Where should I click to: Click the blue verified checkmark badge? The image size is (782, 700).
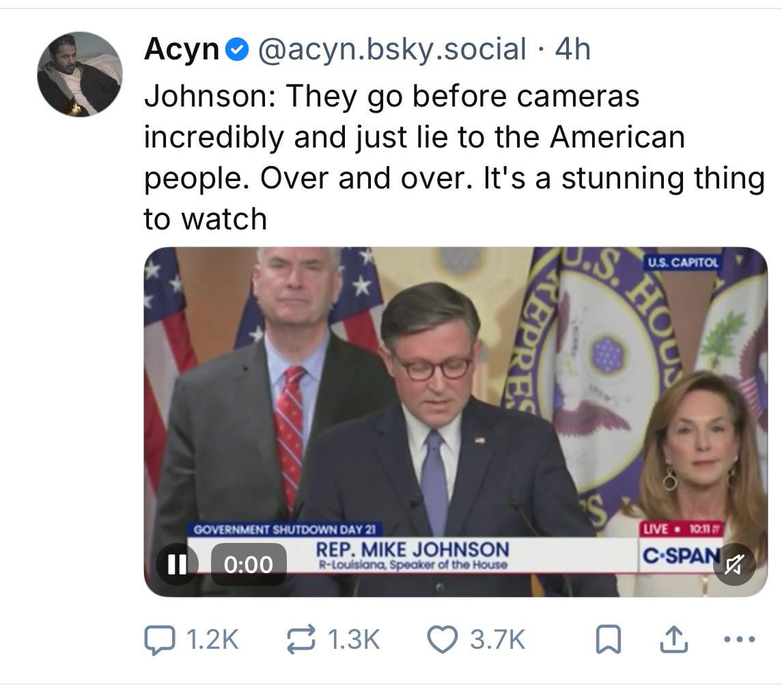tap(237, 50)
